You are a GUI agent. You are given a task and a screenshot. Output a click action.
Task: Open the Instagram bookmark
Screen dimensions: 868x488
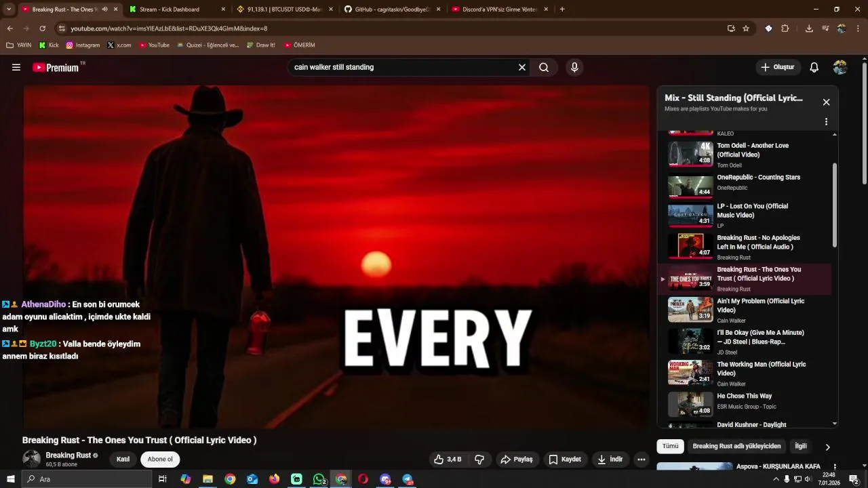click(83, 45)
